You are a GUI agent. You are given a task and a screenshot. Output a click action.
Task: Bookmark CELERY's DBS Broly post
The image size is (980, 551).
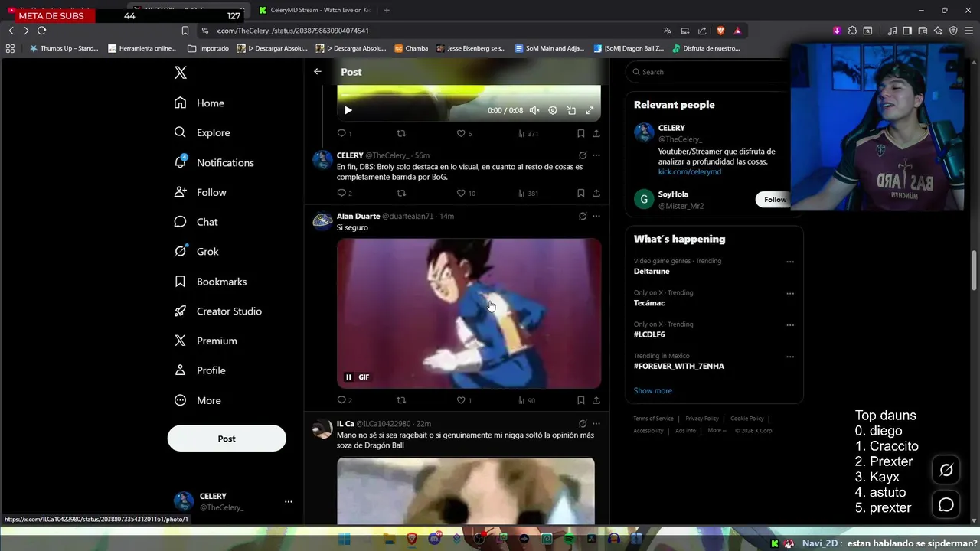point(581,193)
